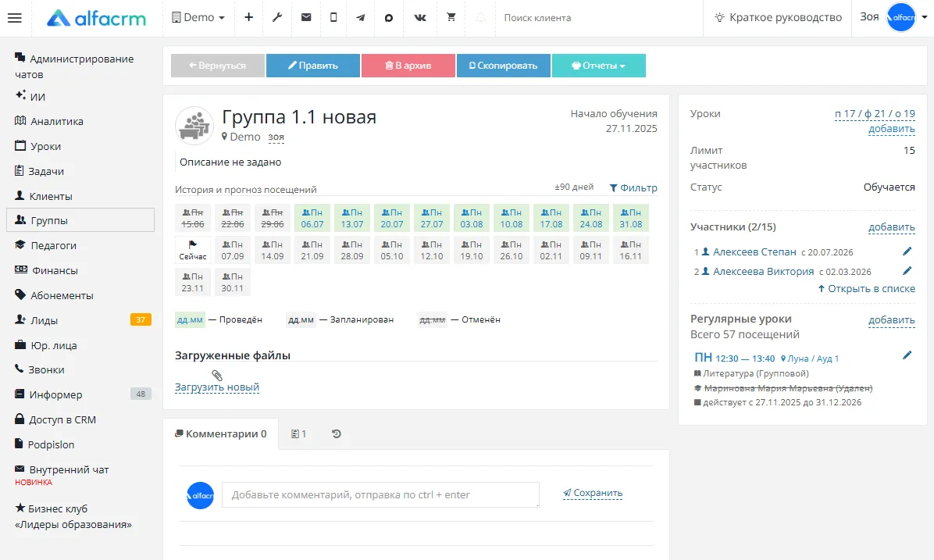Click the comment input field

[380, 494]
